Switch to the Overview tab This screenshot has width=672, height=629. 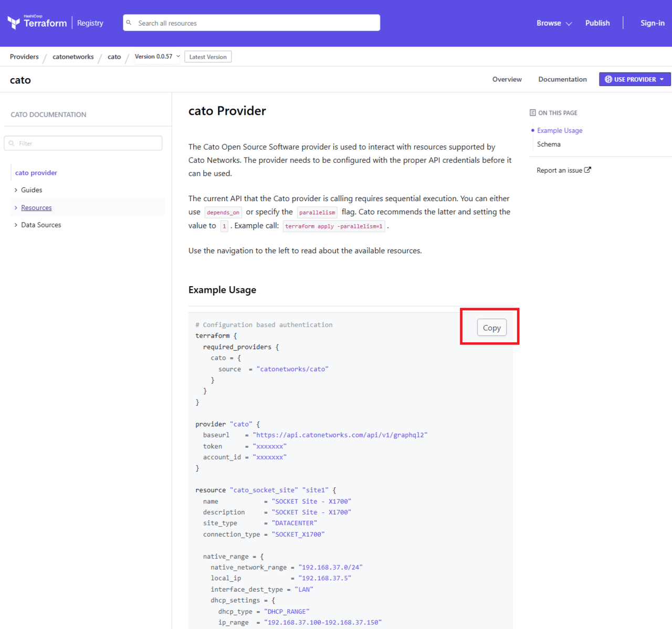pos(507,79)
